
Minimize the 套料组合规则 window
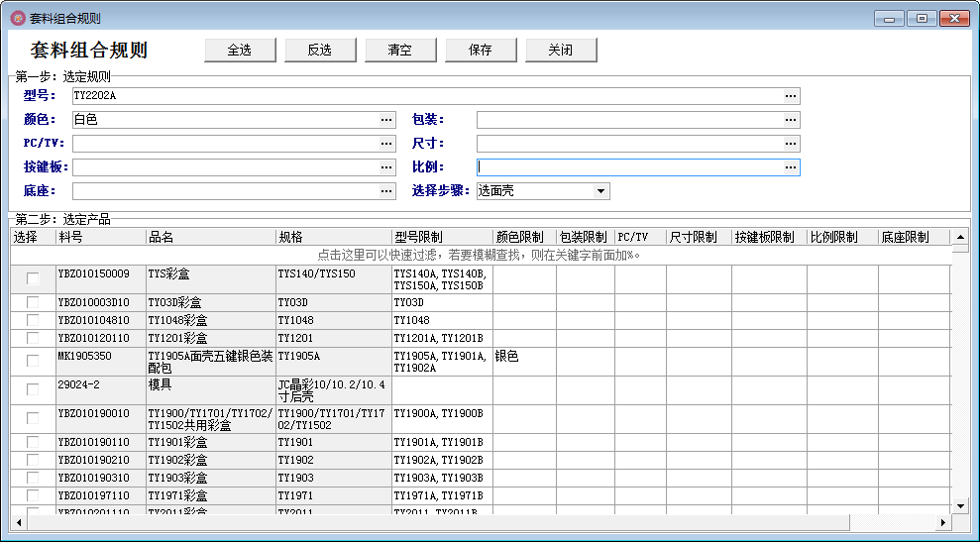(x=890, y=18)
